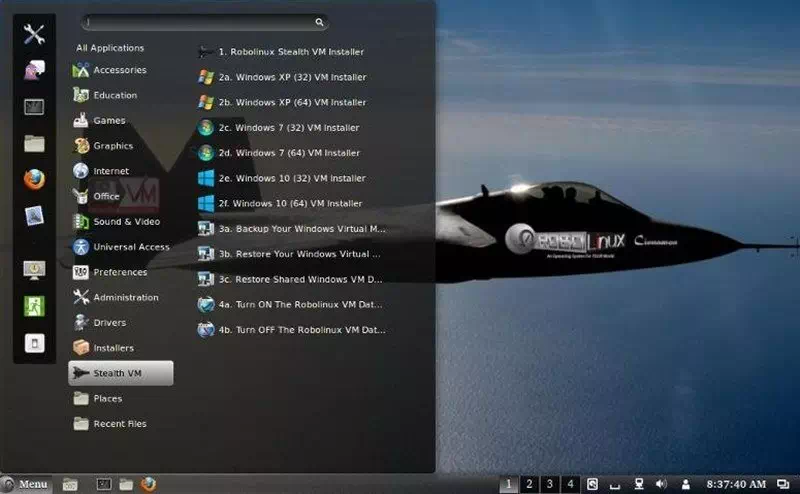Open terminal launcher on the bottom panel
The image size is (800, 494).
click(x=104, y=484)
